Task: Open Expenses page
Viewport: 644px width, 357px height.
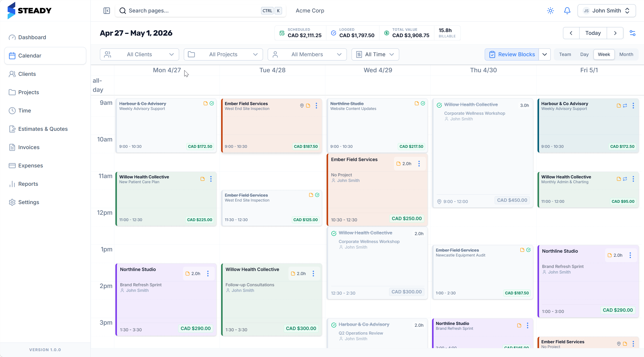Action: 45,166
